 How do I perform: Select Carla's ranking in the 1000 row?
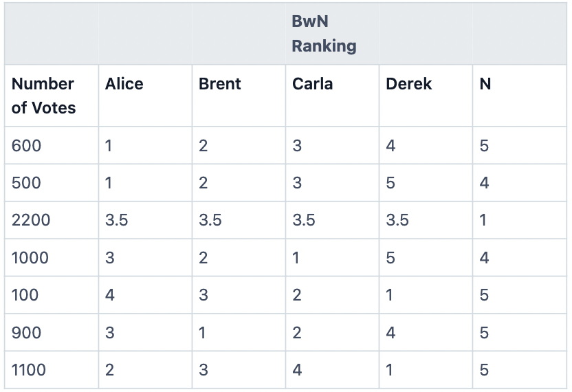[x=296, y=258]
